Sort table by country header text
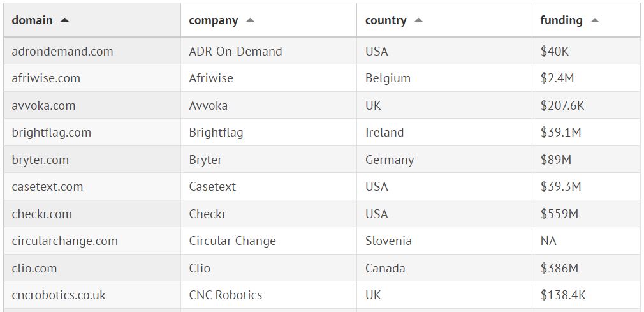The width and height of the screenshot is (644, 312). (386, 20)
